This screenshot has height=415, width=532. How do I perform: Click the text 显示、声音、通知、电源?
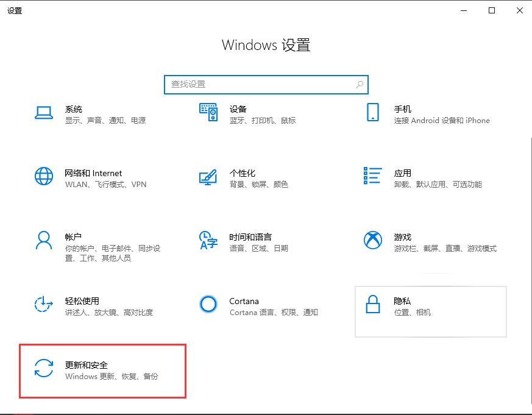pos(105,121)
